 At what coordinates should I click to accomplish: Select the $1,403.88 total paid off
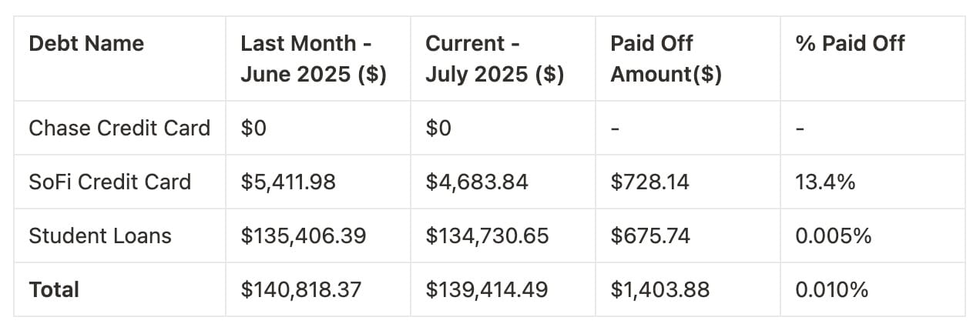click(x=659, y=289)
